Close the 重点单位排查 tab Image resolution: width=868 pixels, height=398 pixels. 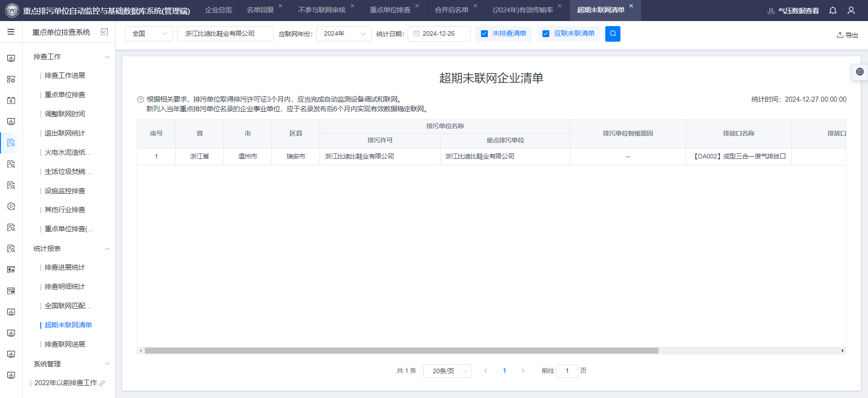click(x=417, y=6)
